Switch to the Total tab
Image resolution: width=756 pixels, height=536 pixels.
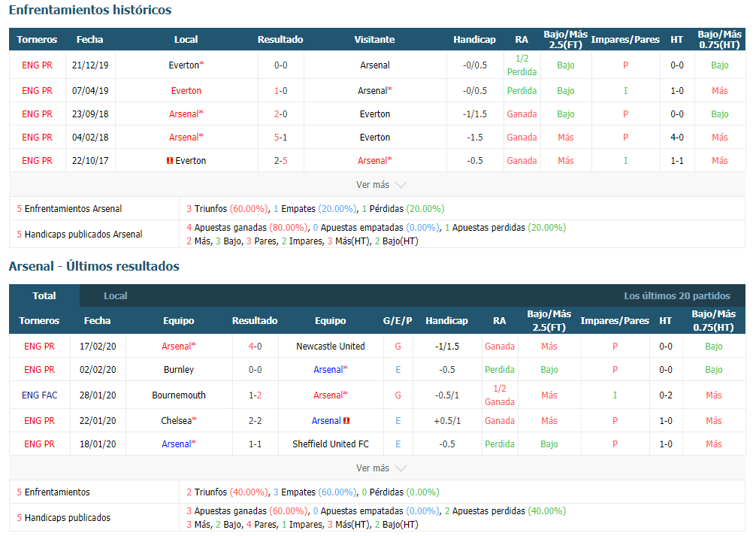pyautogui.click(x=44, y=295)
